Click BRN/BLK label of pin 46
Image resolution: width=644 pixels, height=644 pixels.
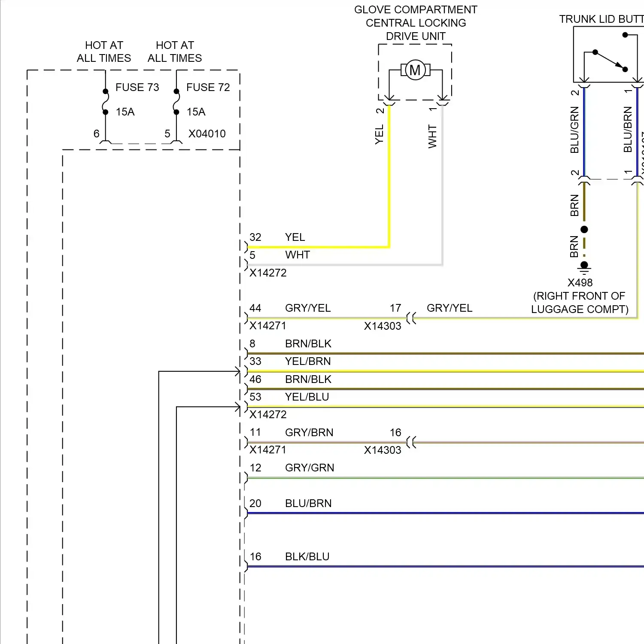[308, 379]
